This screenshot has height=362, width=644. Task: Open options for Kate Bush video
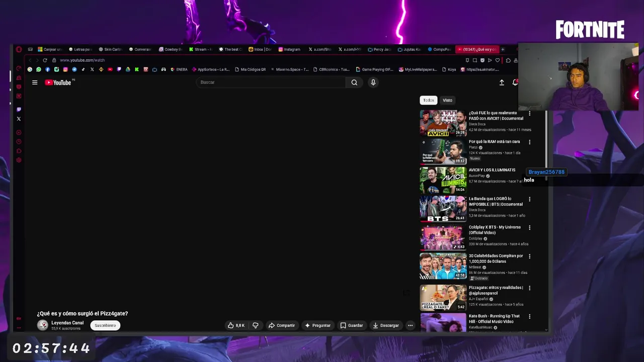529,317
